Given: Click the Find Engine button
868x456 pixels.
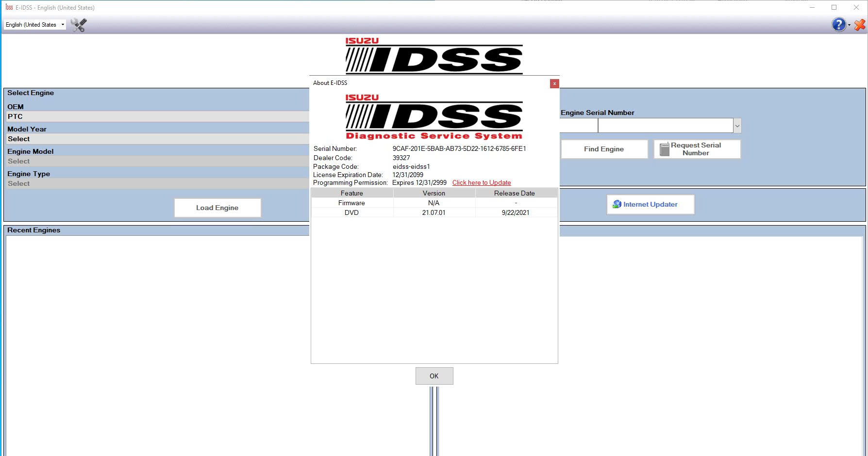Looking at the screenshot, I should coord(604,148).
